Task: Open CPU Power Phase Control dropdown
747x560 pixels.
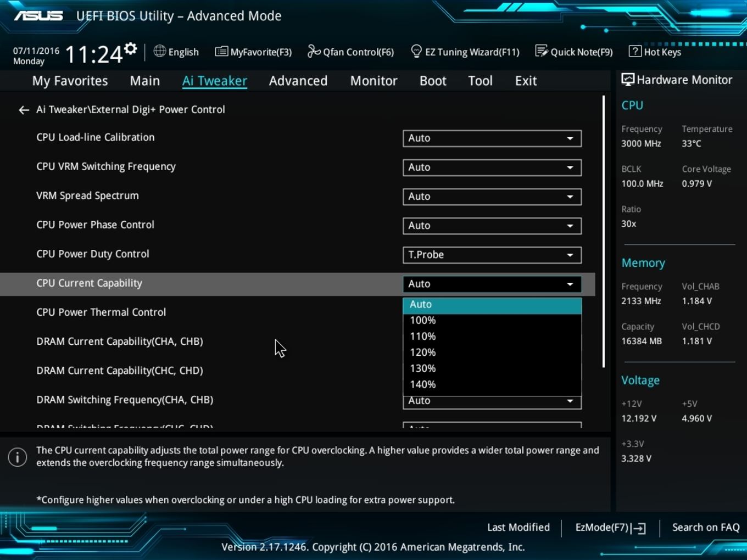Action: pyautogui.click(x=492, y=226)
